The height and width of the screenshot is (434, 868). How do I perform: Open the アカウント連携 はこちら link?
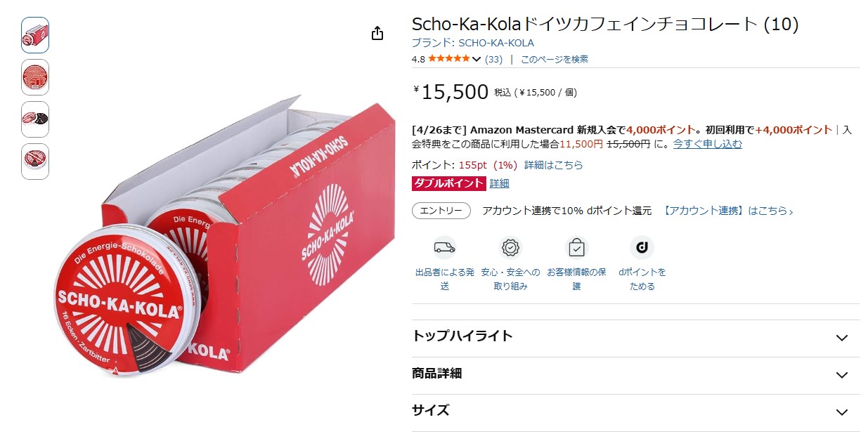[x=727, y=211]
